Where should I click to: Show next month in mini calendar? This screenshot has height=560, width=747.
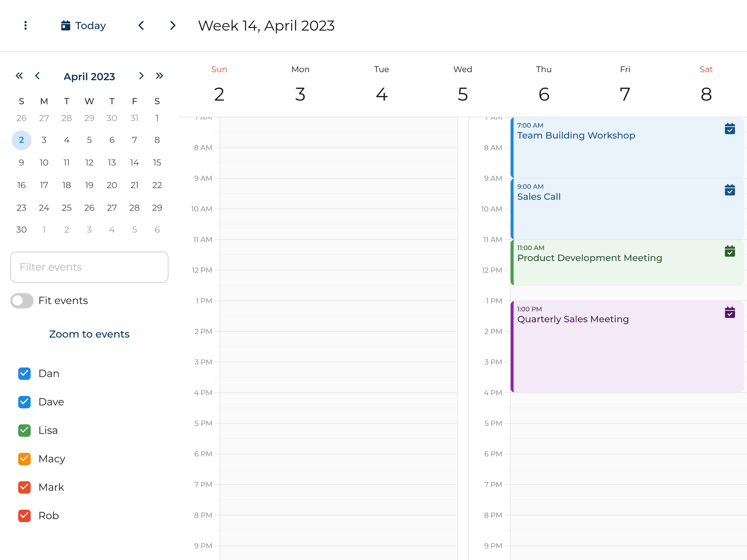click(142, 76)
